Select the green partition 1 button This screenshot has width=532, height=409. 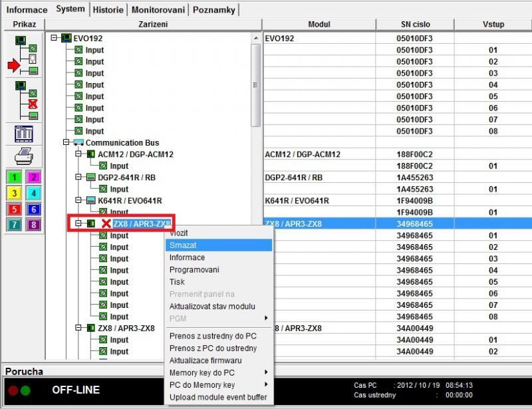tap(14, 177)
